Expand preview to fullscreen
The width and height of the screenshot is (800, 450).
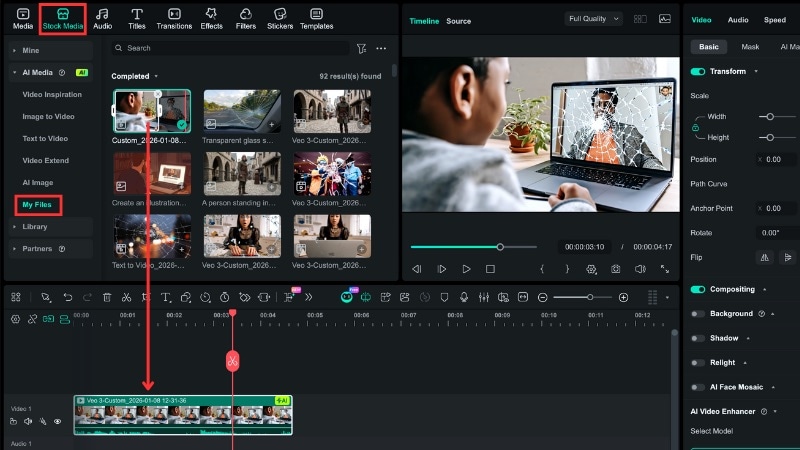click(664, 269)
